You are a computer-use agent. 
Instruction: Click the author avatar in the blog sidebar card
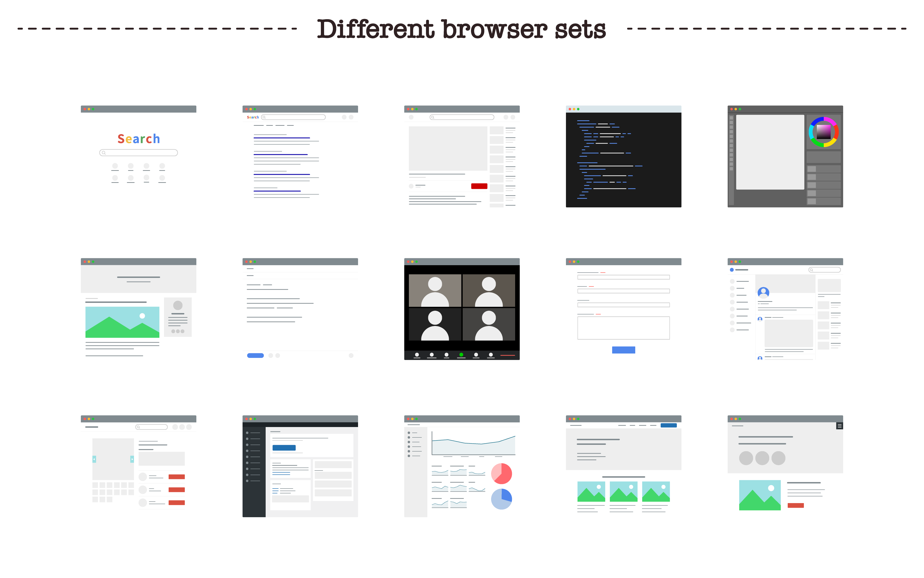point(178,305)
